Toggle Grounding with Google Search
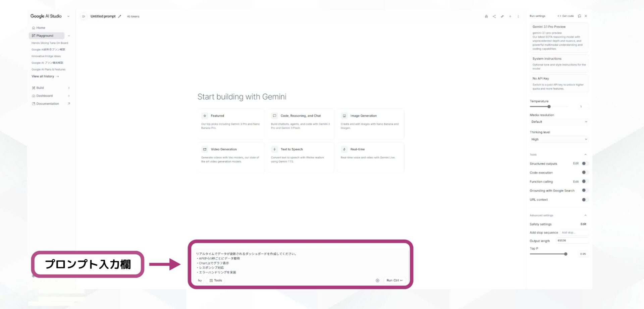The image size is (644, 309). pyautogui.click(x=584, y=190)
